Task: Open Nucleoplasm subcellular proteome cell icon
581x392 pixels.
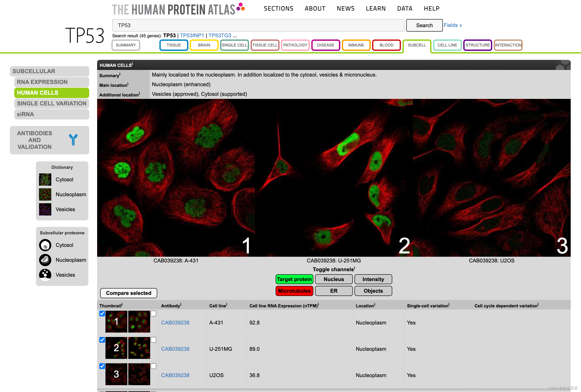Action: tap(45, 260)
